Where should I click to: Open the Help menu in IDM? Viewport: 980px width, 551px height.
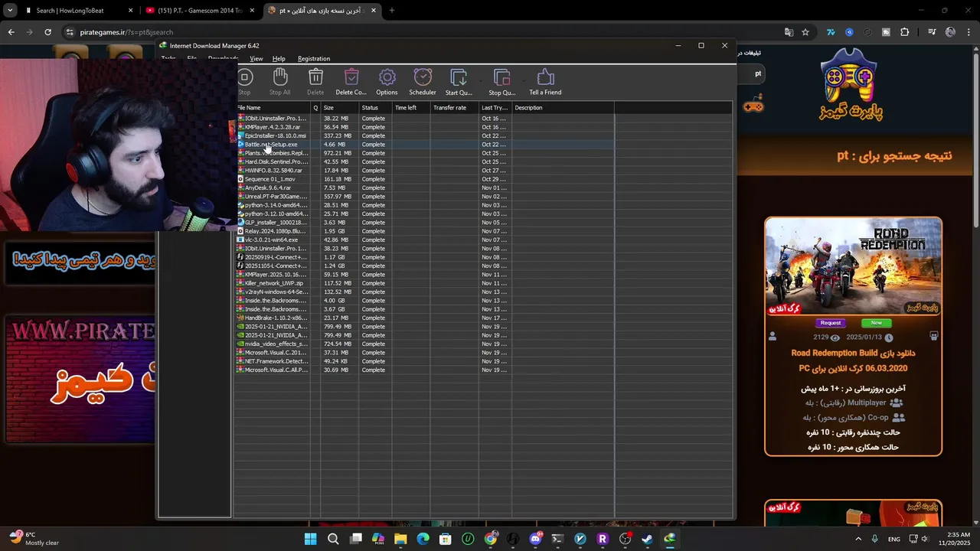(x=279, y=59)
